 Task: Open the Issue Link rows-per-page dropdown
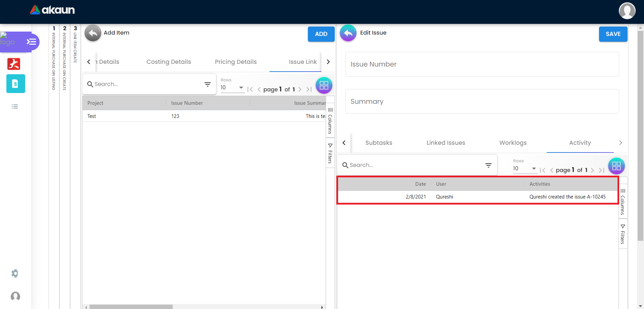(232, 88)
